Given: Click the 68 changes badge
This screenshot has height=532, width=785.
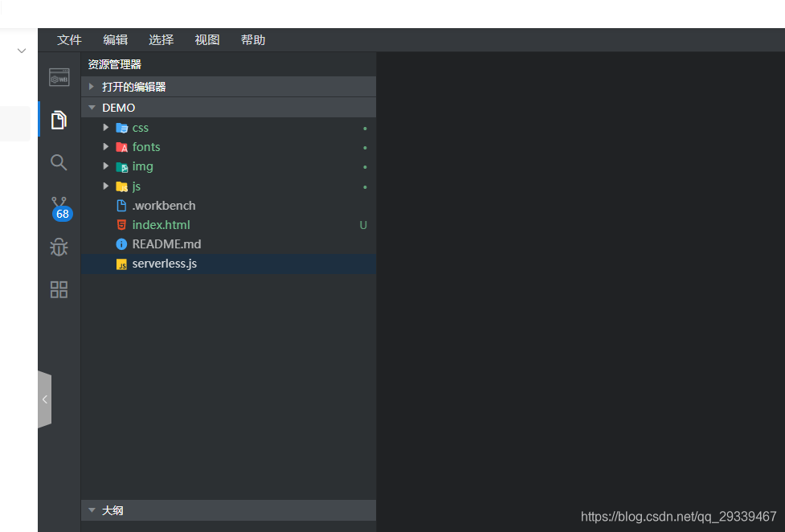Looking at the screenshot, I should 63,214.
